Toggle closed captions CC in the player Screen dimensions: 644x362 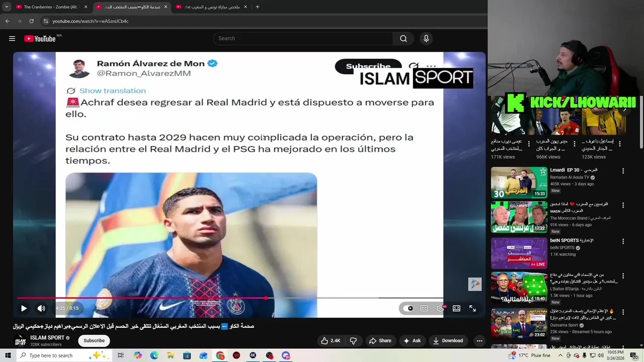[x=424, y=308]
